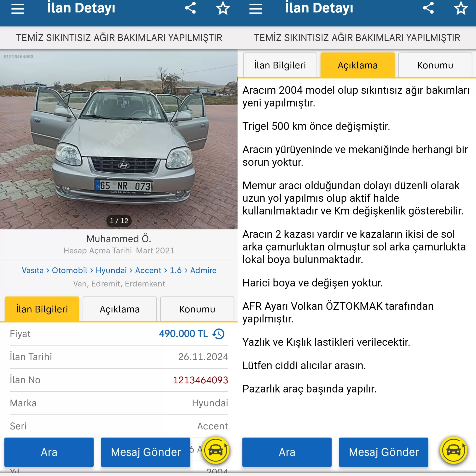Screen dimensions: 476x476
Task: Tap the line 'Trigel 500 km önce değişmiştir.'
Action: pyautogui.click(x=316, y=126)
